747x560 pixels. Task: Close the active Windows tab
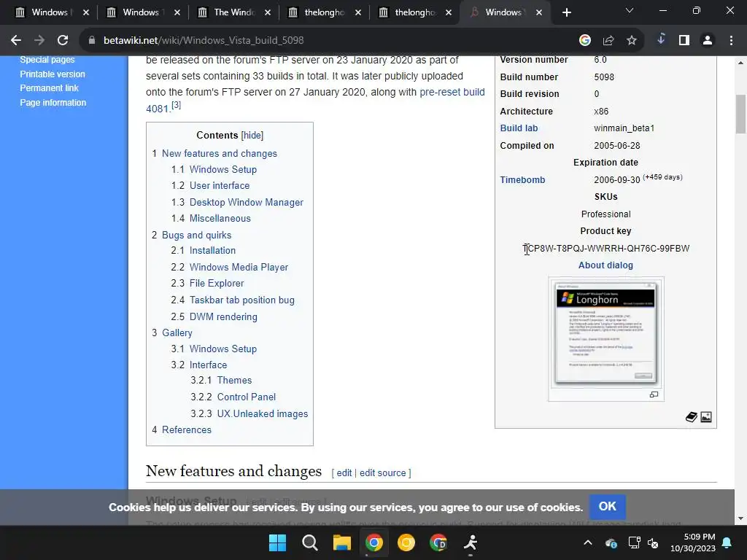click(539, 12)
